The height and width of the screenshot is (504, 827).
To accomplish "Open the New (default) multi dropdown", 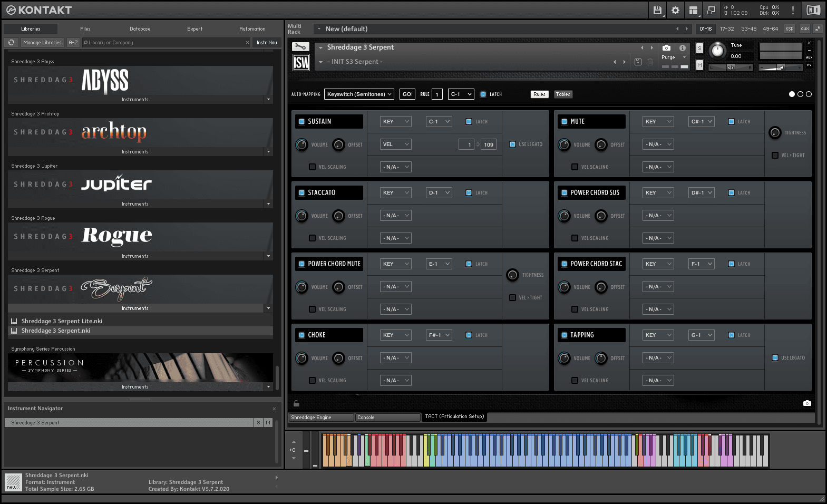I will pos(320,29).
